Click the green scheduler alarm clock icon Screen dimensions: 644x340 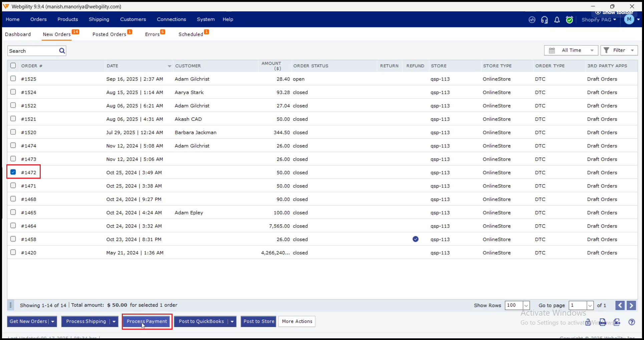pos(570,20)
